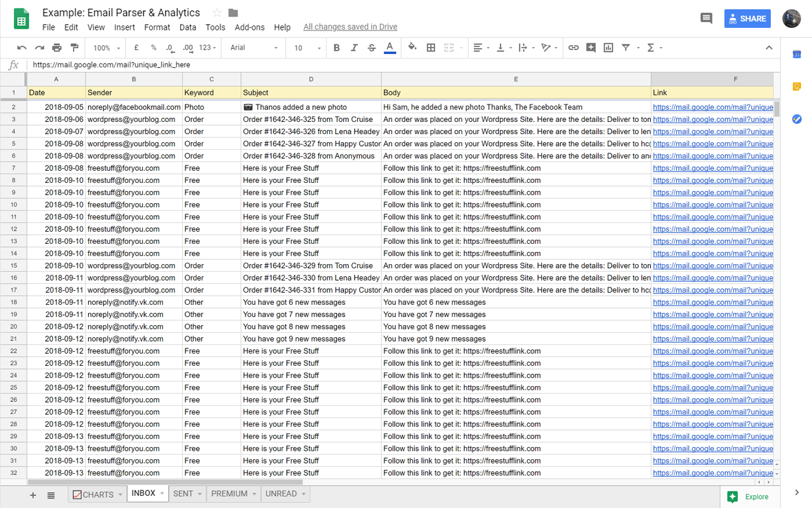The width and height of the screenshot is (812, 508).
Task: Insert a link with the toolbar icon
Action: coord(573,48)
